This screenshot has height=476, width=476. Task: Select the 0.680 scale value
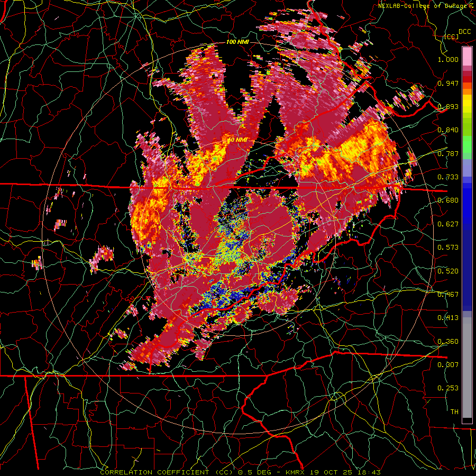point(448,200)
